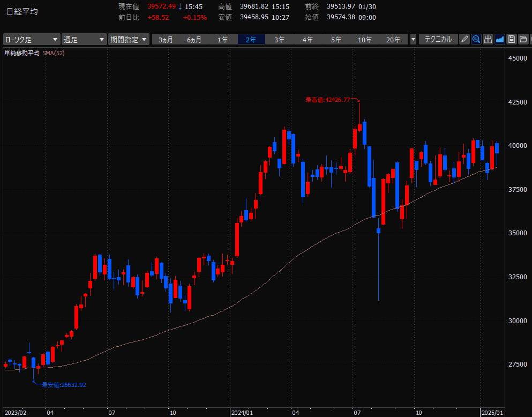Click the 2024/01 date axis label
Image resolution: width=532 pixels, height=417 pixels.
pyautogui.click(x=242, y=413)
